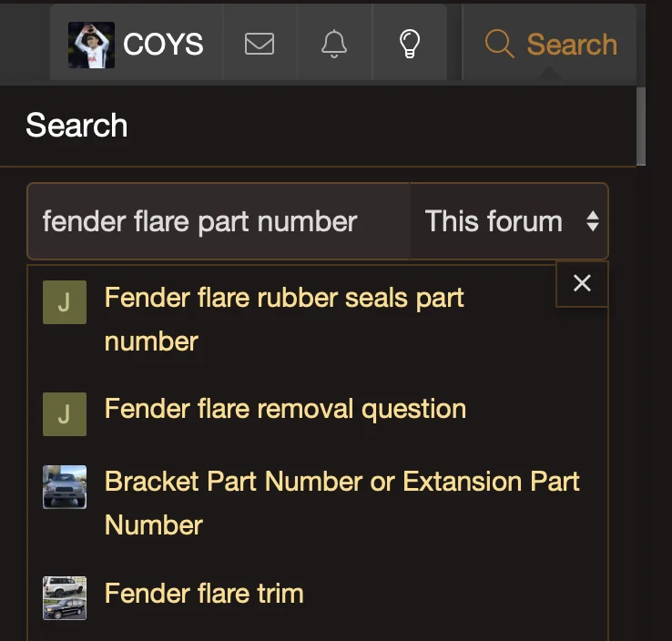Click the vehicle avatar beside Fender flare trim
Image resolution: width=672 pixels, height=641 pixels.
[x=65, y=598]
